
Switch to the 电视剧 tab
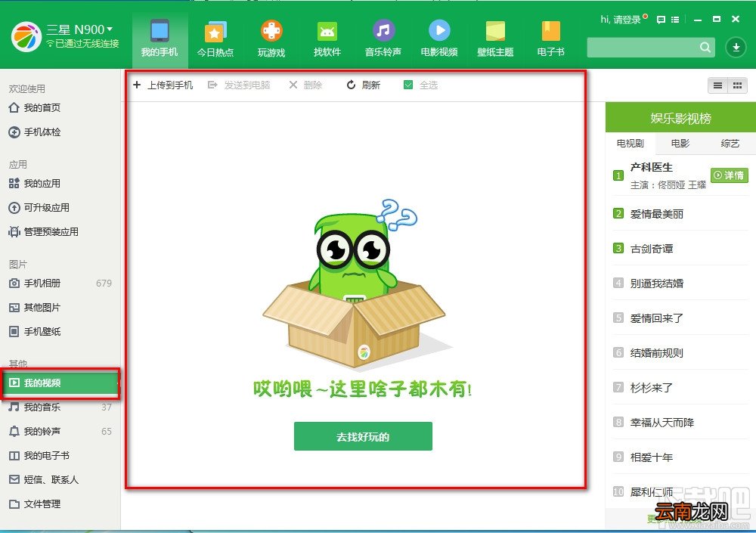pyautogui.click(x=631, y=143)
